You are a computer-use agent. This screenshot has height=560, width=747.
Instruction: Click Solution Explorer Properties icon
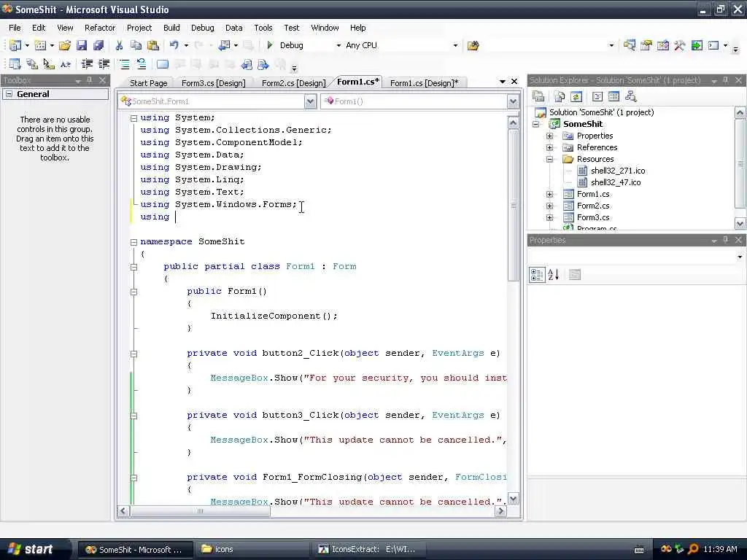coord(538,97)
